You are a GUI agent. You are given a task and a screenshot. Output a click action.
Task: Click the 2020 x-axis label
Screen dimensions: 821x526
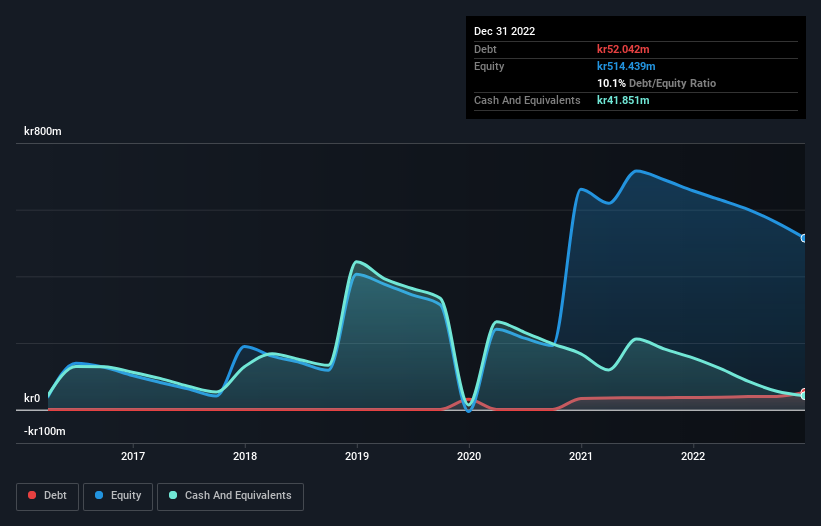tap(469, 456)
